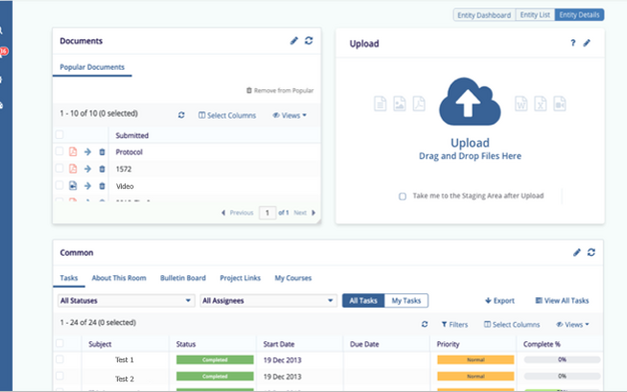Select the Tasks tab

click(69, 278)
